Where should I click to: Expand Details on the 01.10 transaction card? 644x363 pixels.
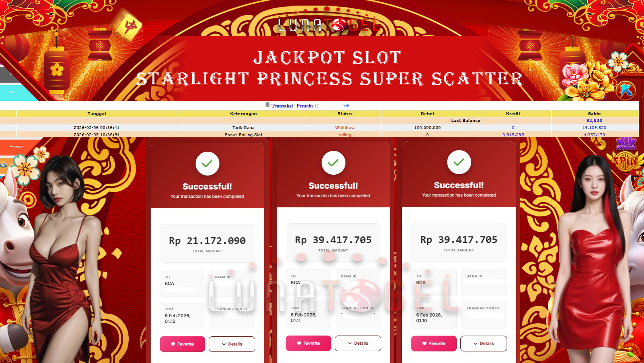[483, 343]
